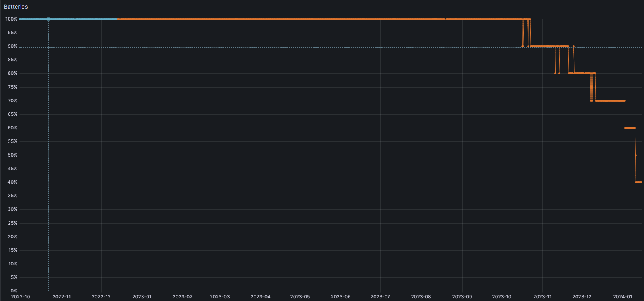The width and height of the screenshot is (644, 301).
Task: Click the 2023-09 label on the time axis
Action: click(462, 297)
